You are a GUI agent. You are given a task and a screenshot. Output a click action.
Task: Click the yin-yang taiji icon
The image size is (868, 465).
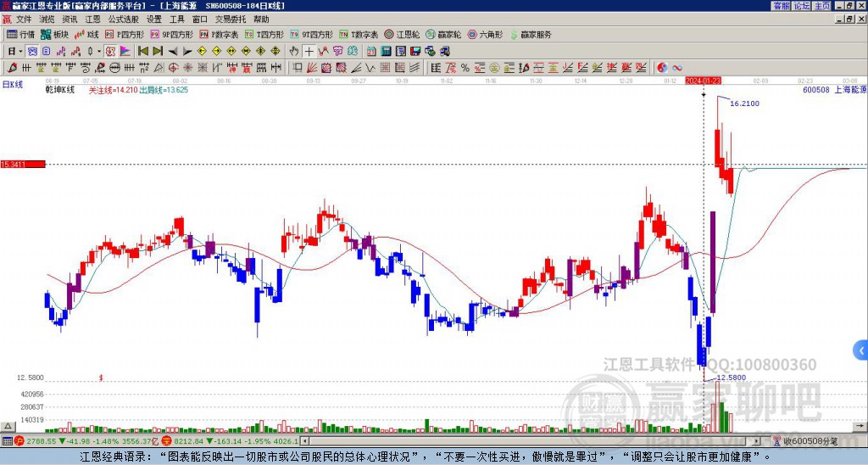(x=662, y=68)
